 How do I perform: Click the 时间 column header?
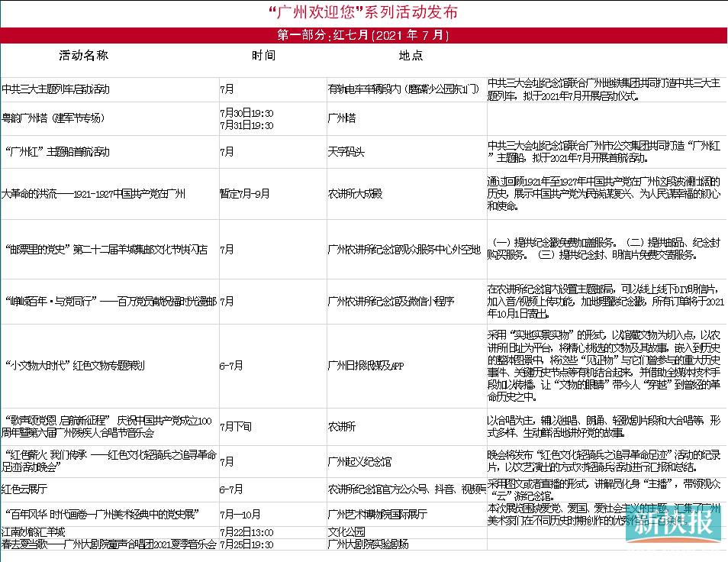264,55
